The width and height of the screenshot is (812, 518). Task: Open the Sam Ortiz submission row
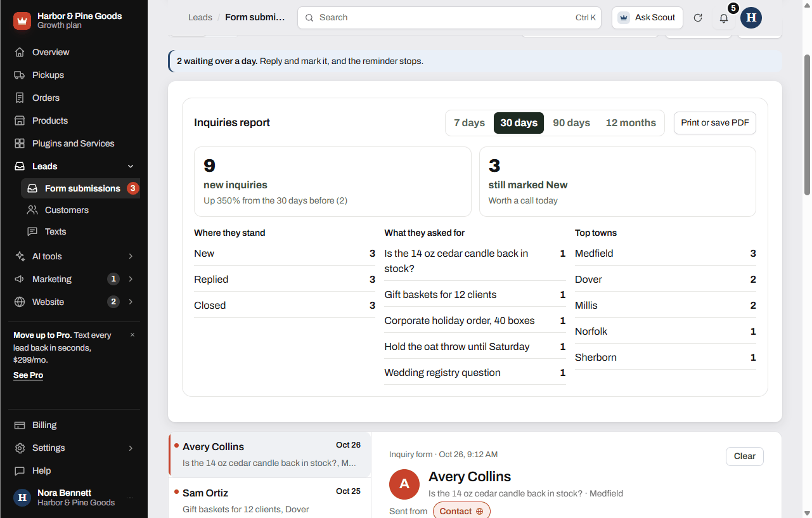point(270,498)
